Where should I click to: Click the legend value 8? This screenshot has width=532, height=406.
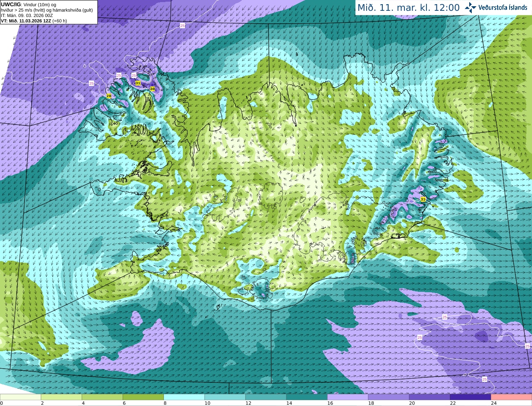tap(165, 403)
